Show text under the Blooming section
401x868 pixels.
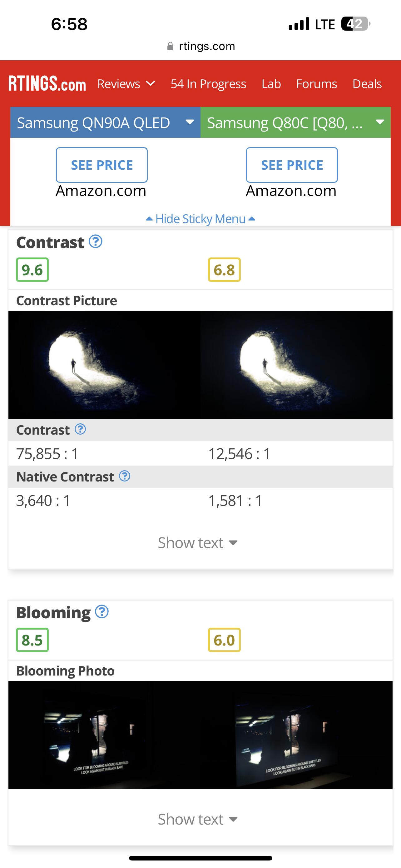198,819
